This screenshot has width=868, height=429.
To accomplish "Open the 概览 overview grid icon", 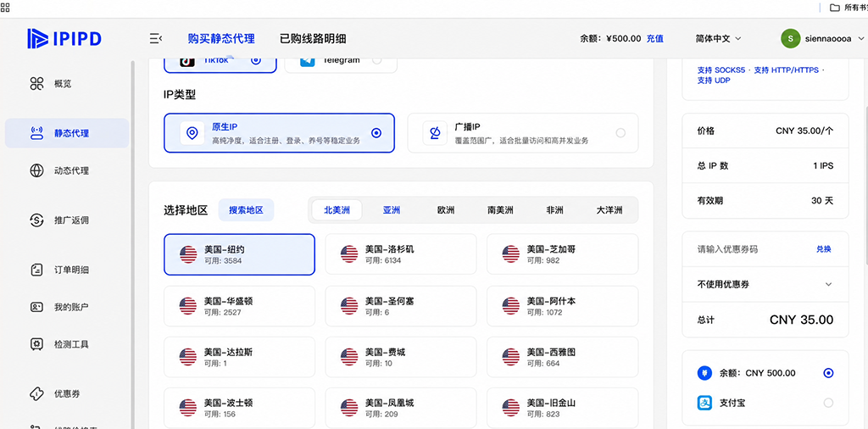I will point(36,84).
